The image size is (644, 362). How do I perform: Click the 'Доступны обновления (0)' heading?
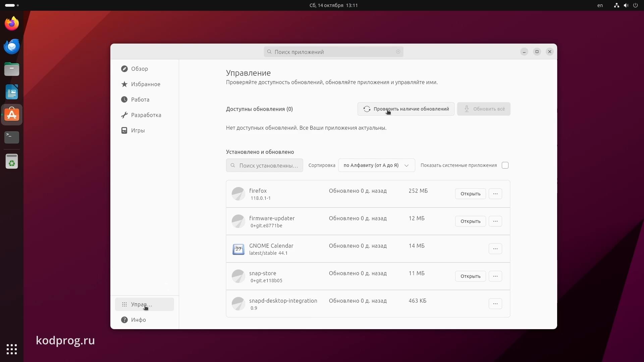point(259,109)
